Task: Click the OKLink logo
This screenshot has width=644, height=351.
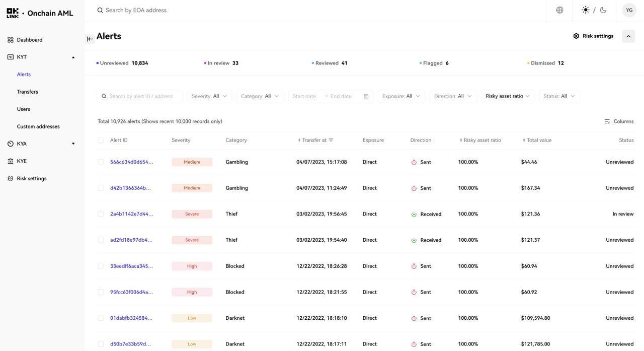Action: [x=13, y=13]
